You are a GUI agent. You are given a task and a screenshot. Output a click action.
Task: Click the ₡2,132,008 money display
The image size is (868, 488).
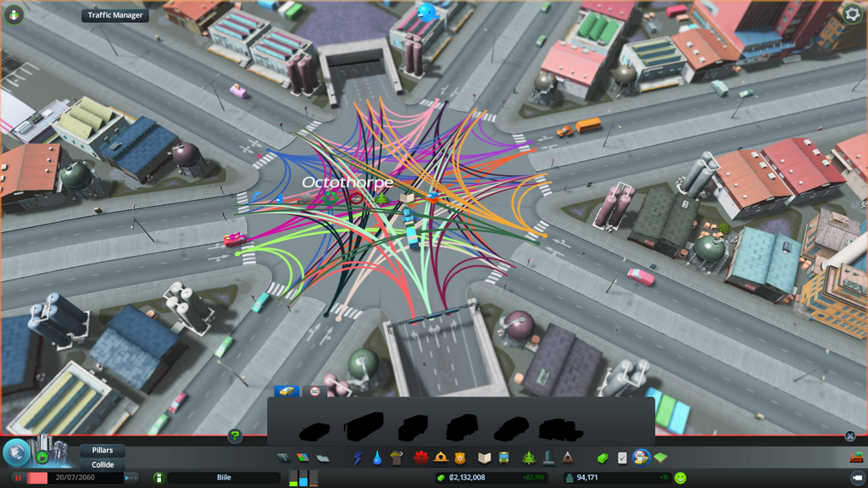[467, 478]
